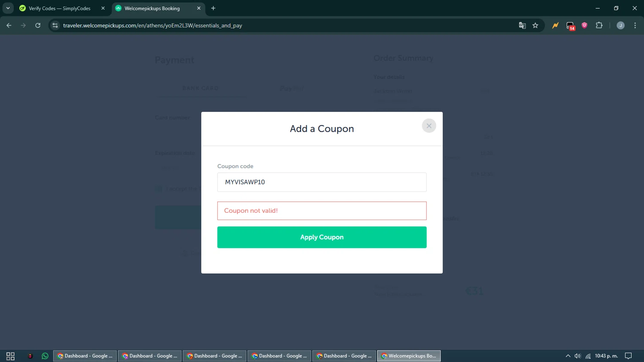Close the Add a Coupon dialog
Viewport: 644px width, 362px height.
click(x=429, y=126)
